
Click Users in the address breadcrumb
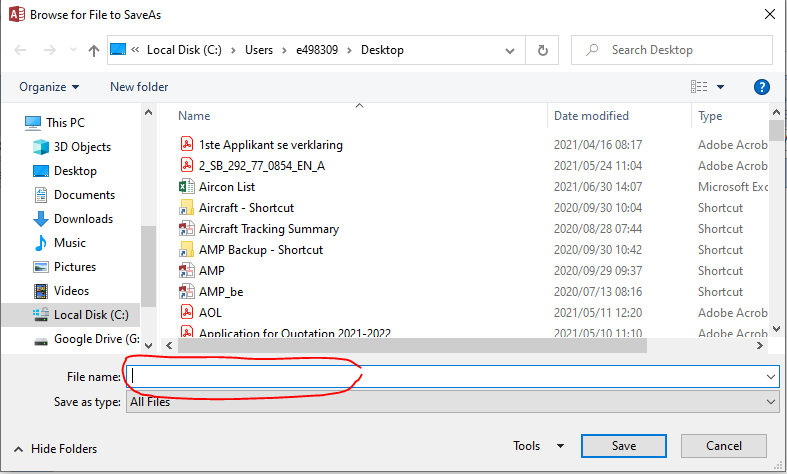pos(259,50)
